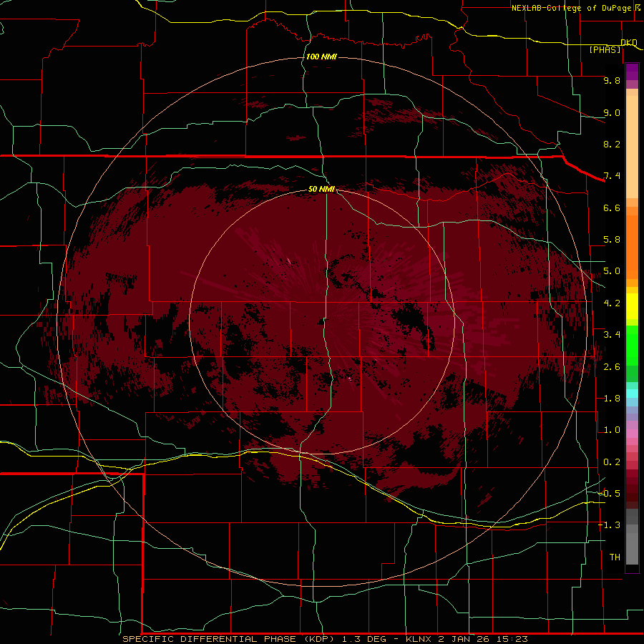
Task: Click the -1.3 value on the color scale
Action: [x=609, y=525]
